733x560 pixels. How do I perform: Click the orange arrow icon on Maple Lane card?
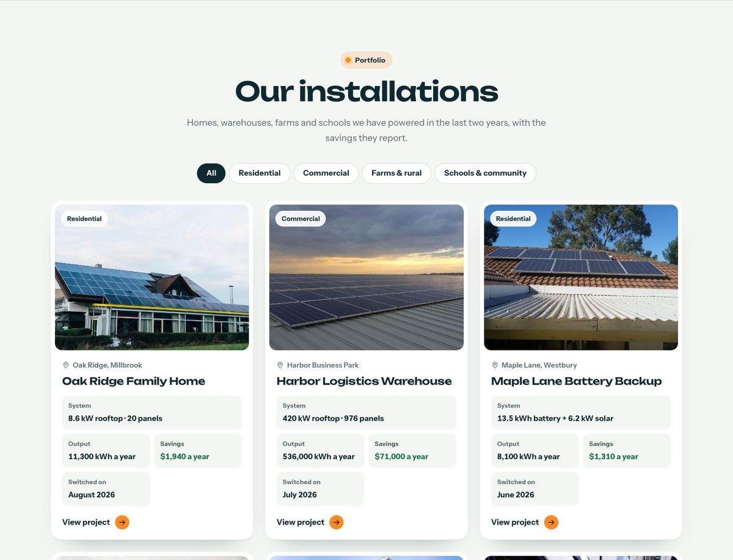[x=552, y=522]
